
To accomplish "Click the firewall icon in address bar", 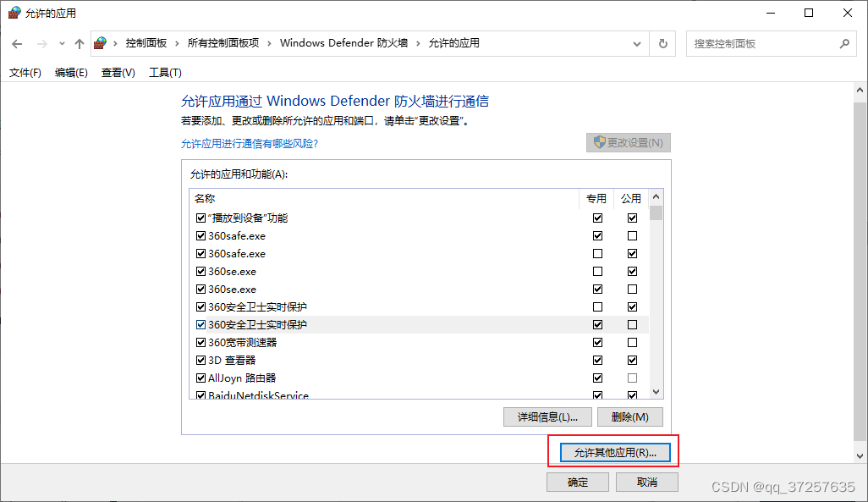I will [100, 42].
